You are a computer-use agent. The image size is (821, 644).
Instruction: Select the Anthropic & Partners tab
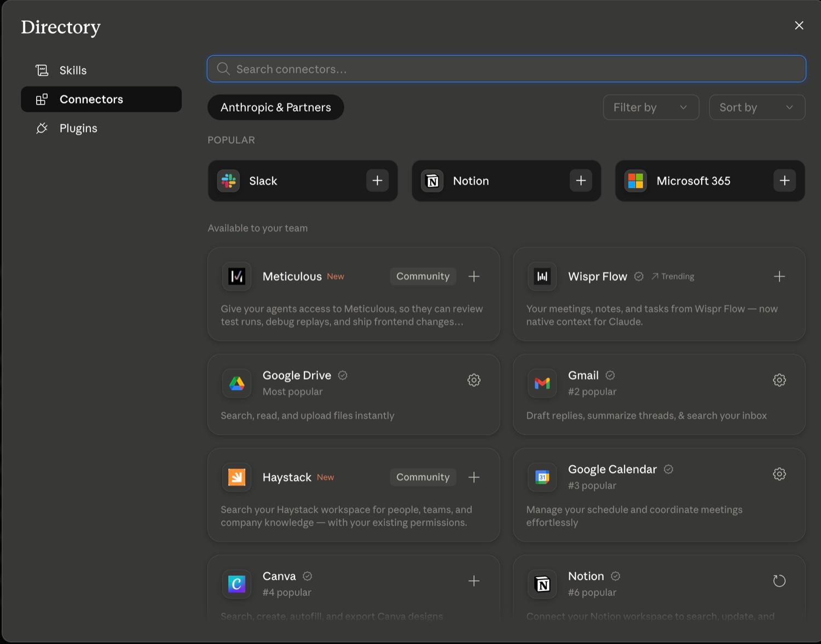(276, 107)
